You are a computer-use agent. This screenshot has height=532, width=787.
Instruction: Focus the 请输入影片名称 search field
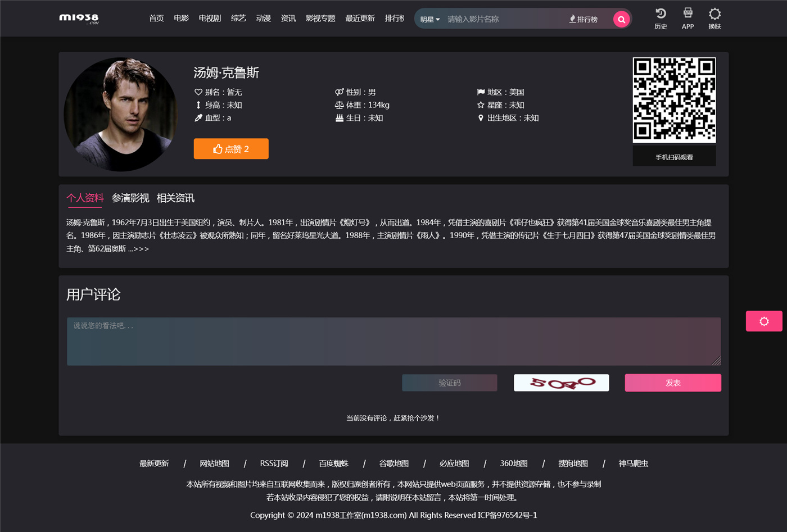(504, 19)
